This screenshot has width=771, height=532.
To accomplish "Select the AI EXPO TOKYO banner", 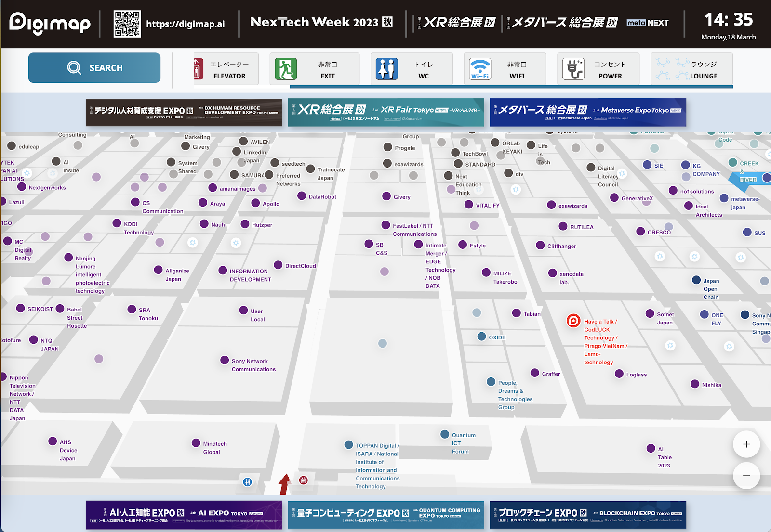I will click(184, 515).
